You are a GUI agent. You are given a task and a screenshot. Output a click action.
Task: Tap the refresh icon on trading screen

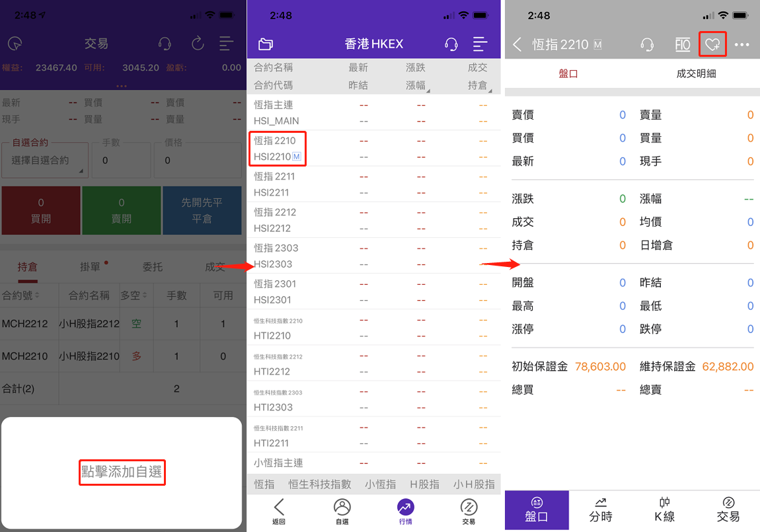point(198,44)
